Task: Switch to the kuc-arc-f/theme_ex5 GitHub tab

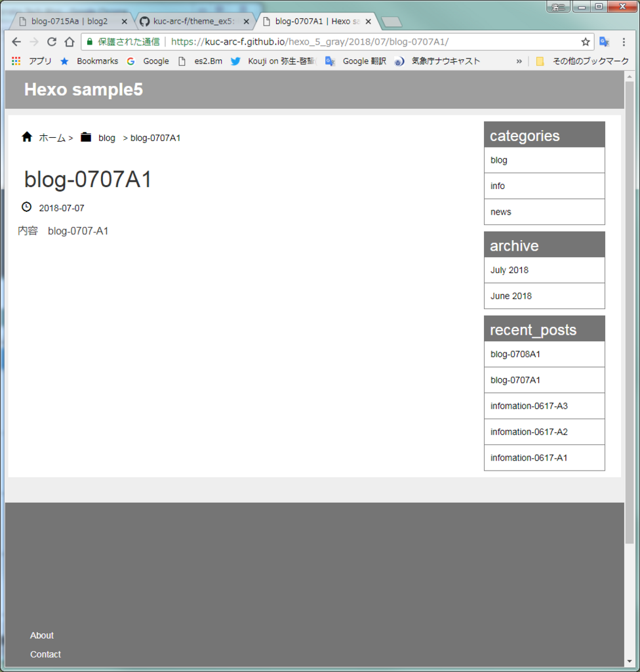Action: point(194,21)
